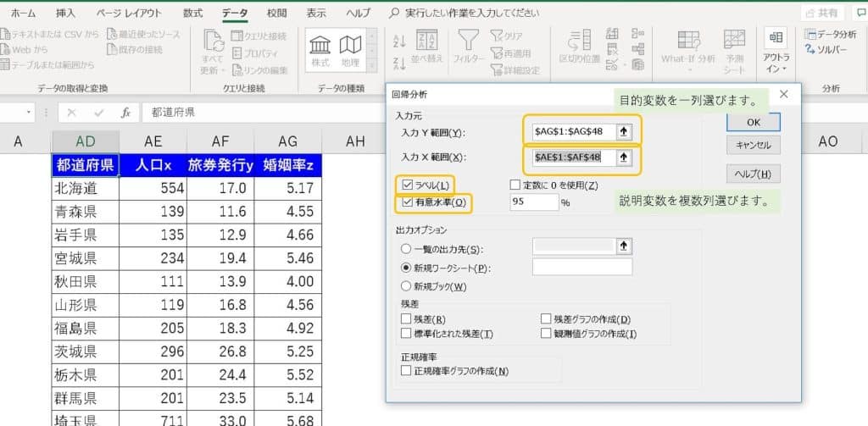
Task: Select the 株式 data type icon
Action: [x=320, y=50]
